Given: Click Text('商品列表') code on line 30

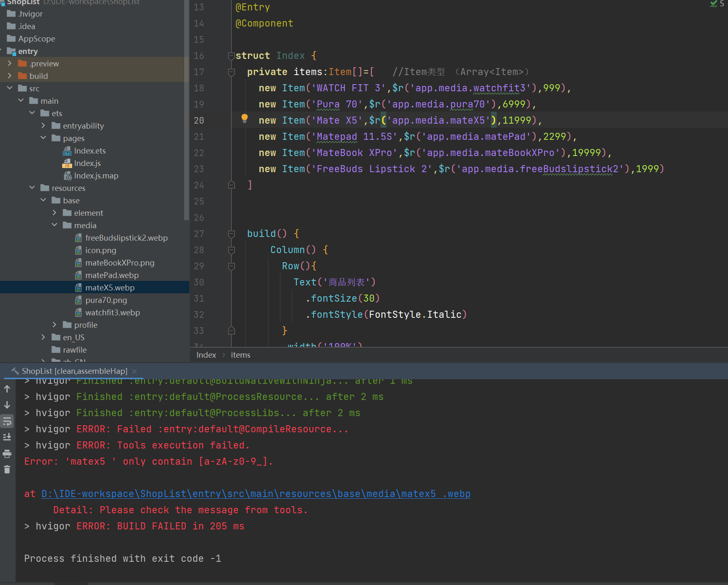Looking at the screenshot, I should pos(335,282).
